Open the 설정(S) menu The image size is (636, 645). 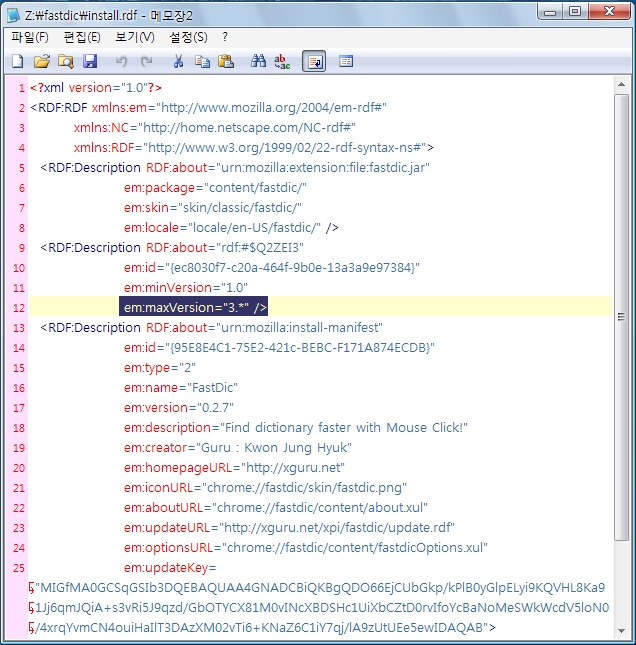coord(188,37)
